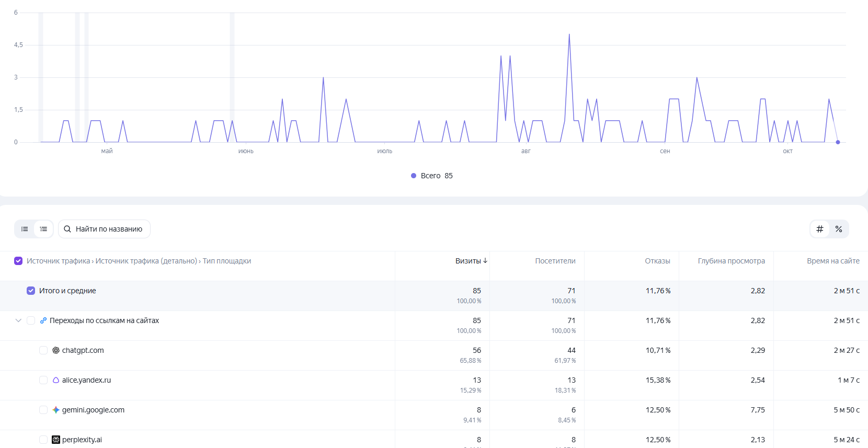Sort table by Визиты column
This screenshot has width=868, height=448.
click(468, 261)
